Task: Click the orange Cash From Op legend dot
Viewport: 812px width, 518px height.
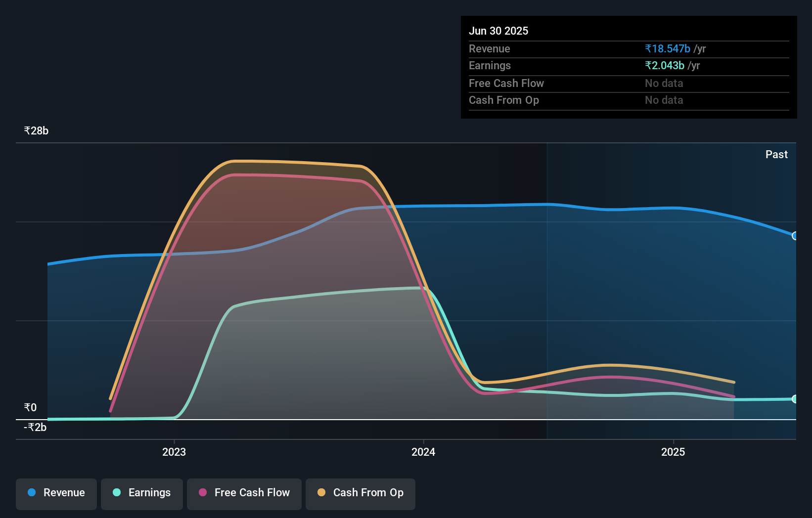Action: pyautogui.click(x=321, y=492)
